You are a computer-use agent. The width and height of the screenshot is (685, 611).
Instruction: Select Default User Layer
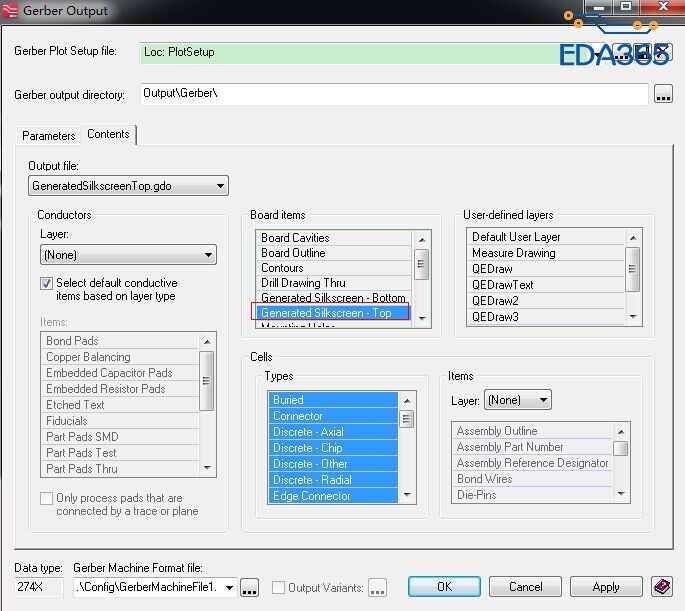pyautogui.click(x=546, y=237)
